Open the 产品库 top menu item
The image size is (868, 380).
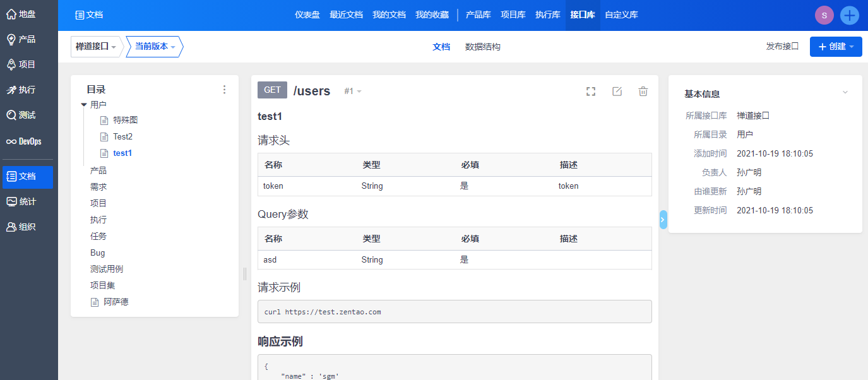pyautogui.click(x=478, y=15)
